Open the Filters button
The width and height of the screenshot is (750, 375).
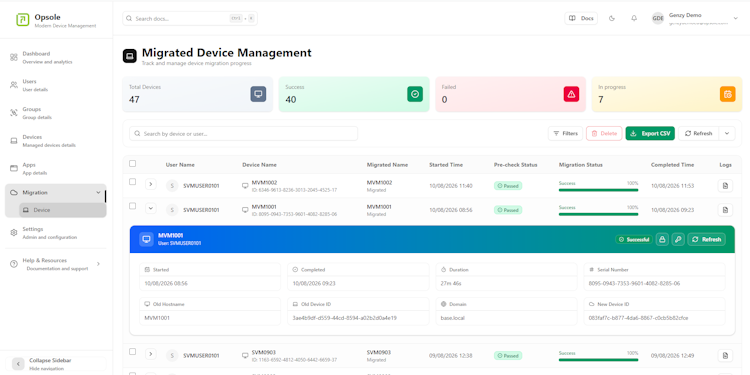point(565,133)
